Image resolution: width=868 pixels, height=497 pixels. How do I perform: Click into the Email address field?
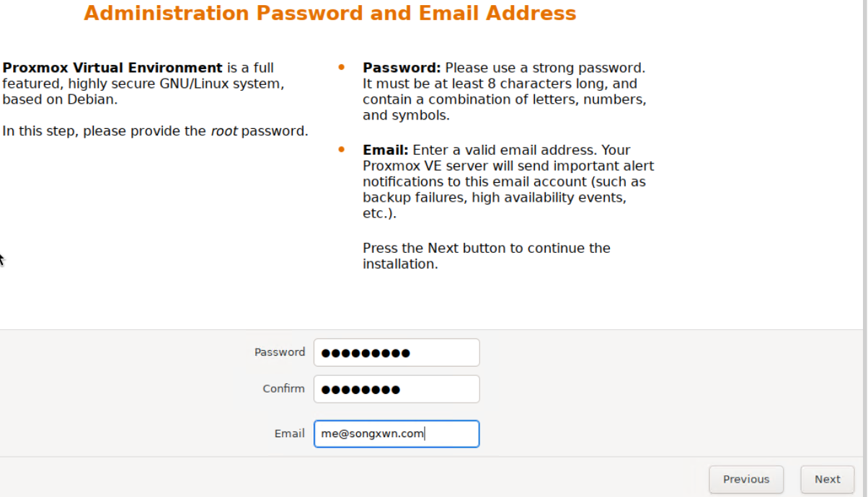(x=397, y=434)
